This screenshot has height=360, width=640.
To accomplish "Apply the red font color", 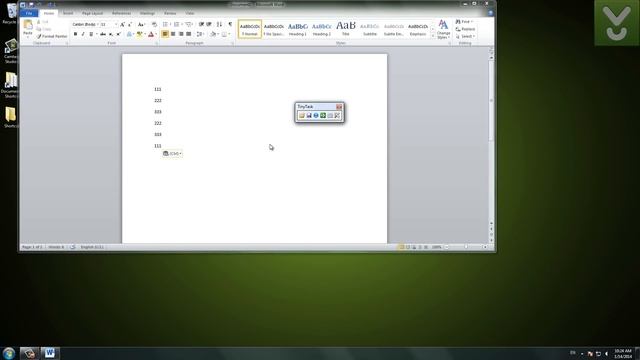I will click(x=151, y=34).
